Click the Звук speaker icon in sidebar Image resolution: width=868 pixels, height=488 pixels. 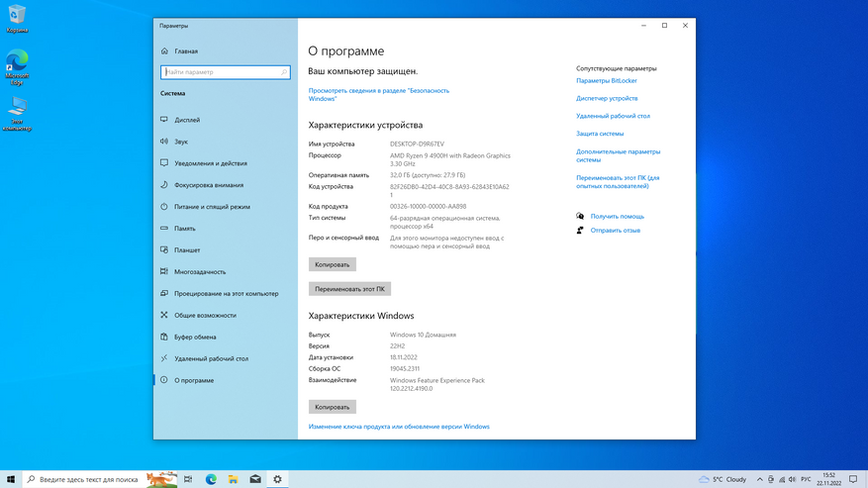tap(164, 142)
